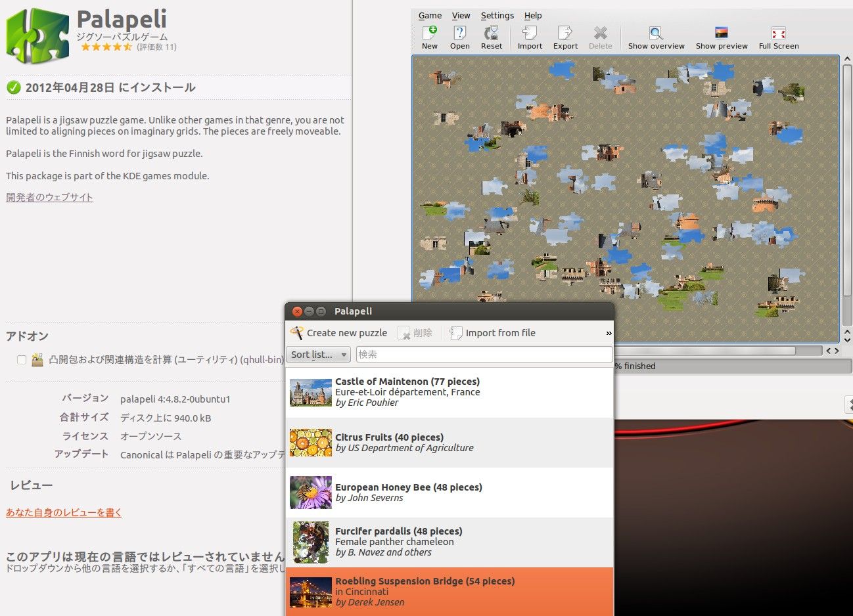Click the 削除 delete icon in dialog
Screen dimensions: 853x616
(403, 333)
